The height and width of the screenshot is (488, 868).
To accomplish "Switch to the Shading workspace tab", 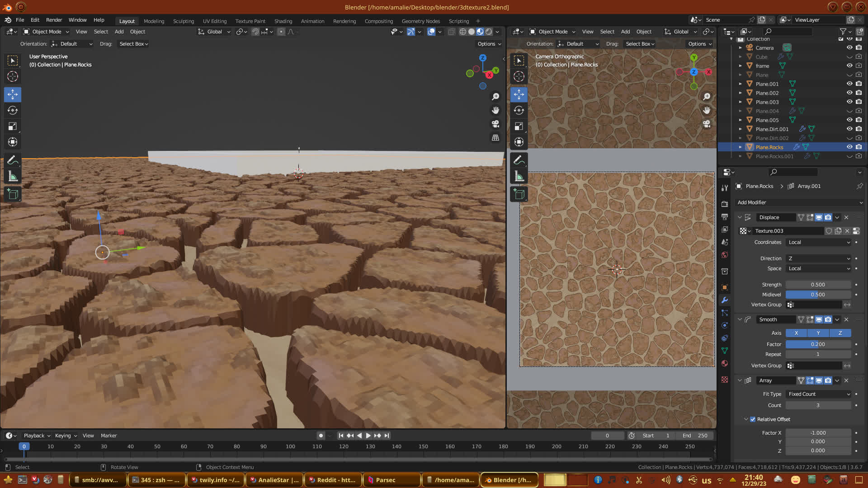I will coord(283,21).
